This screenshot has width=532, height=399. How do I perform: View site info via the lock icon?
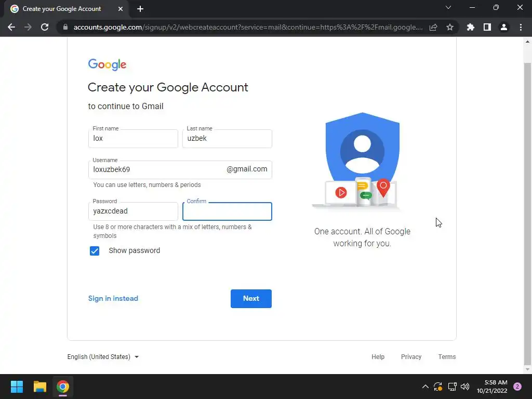(x=65, y=27)
